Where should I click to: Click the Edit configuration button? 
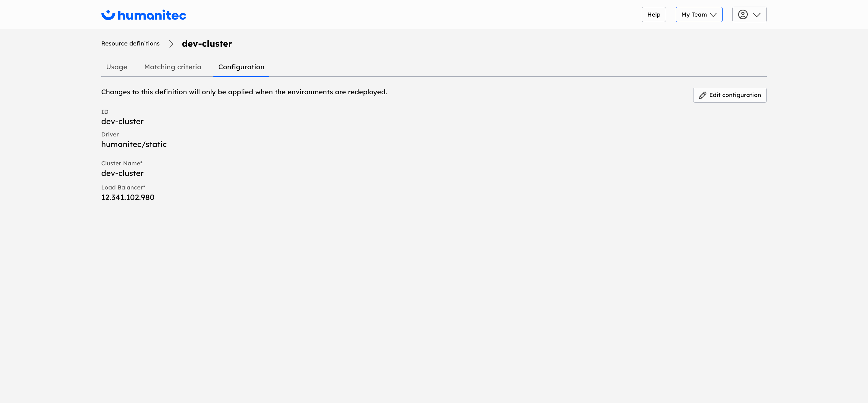click(x=729, y=95)
